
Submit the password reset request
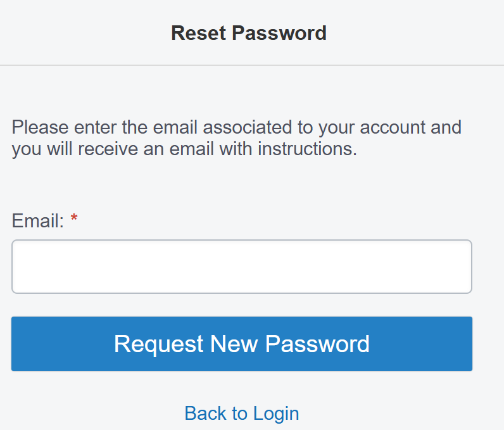(x=242, y=344)
